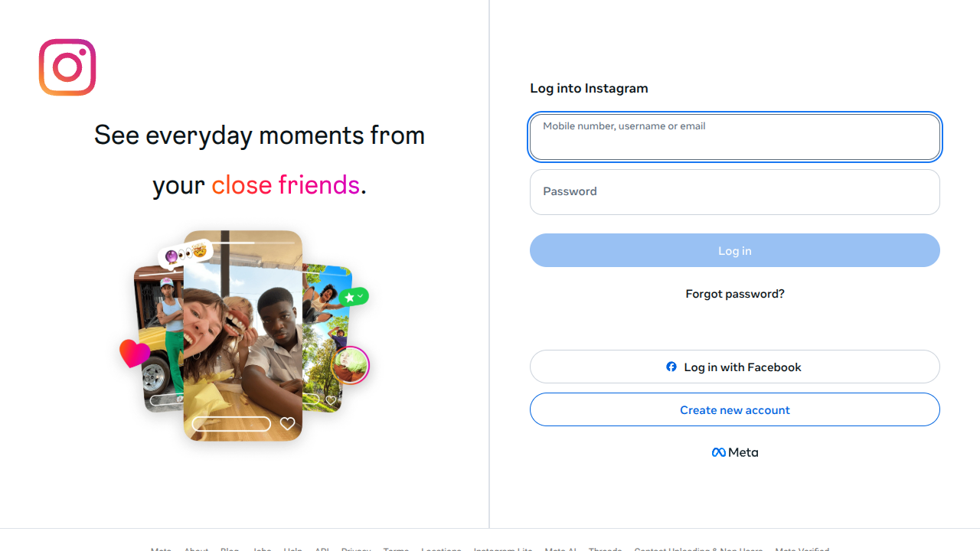Click the heart icon on the story preview
The height and width of the screenshot is (551, 980).
point(287,423)
